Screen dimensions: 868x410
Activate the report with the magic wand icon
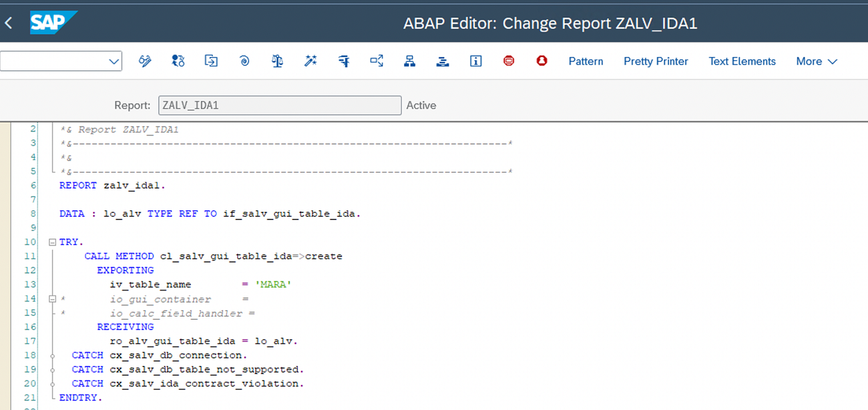(x=311, y=61)
